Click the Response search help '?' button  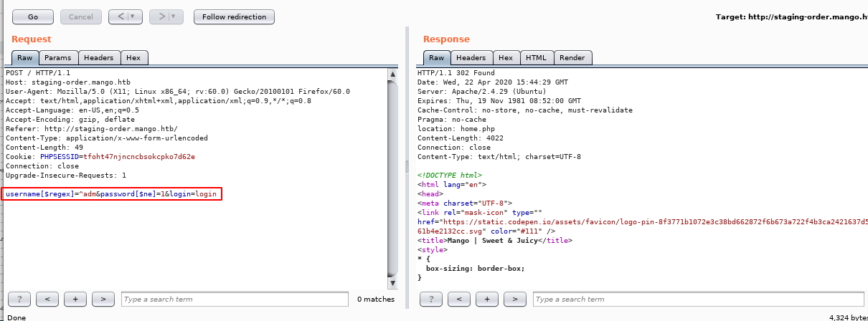pos(431,299)
